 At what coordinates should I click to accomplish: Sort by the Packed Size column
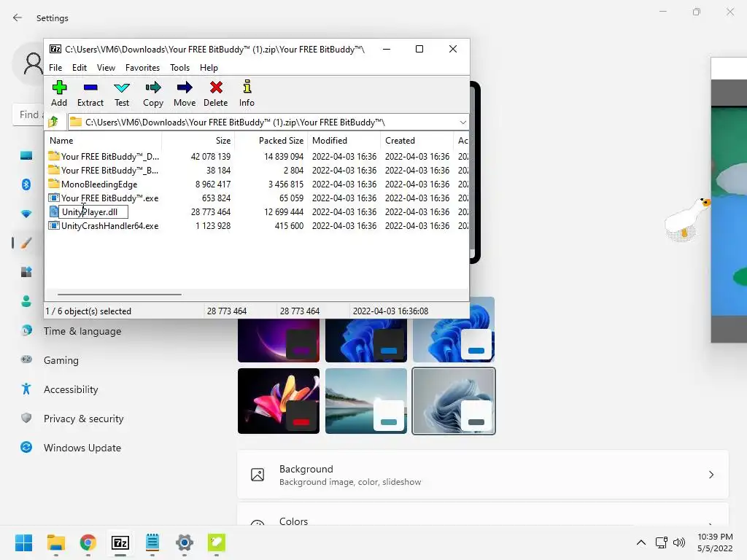[x=271, y=141]
